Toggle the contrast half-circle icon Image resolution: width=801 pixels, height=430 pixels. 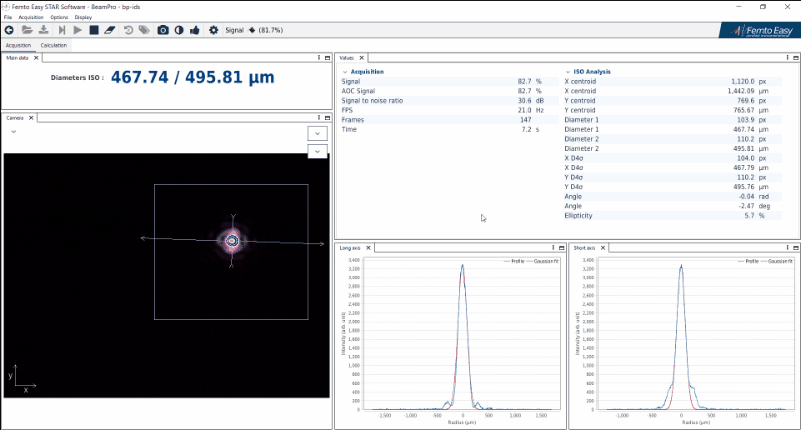click(x=178, y=31)
